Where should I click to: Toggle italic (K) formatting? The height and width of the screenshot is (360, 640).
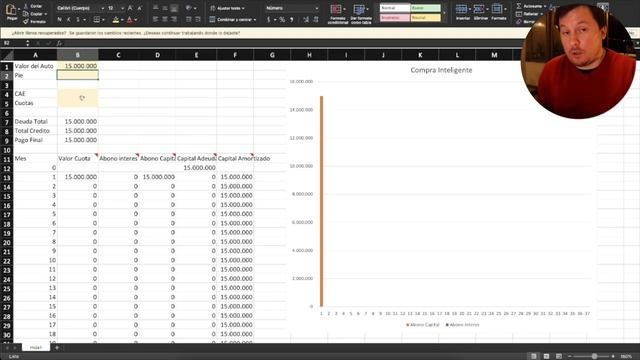coord(68,20)
